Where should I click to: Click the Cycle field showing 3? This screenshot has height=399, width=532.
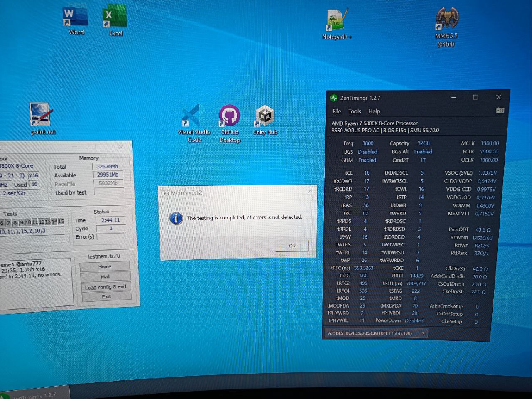(x=111, y=228)
